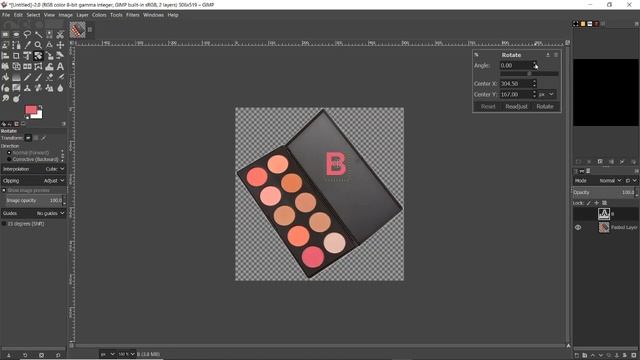Open the Center Y unit px dropdown
Viewport: 640px width, 360px height.
click(546, 94)
